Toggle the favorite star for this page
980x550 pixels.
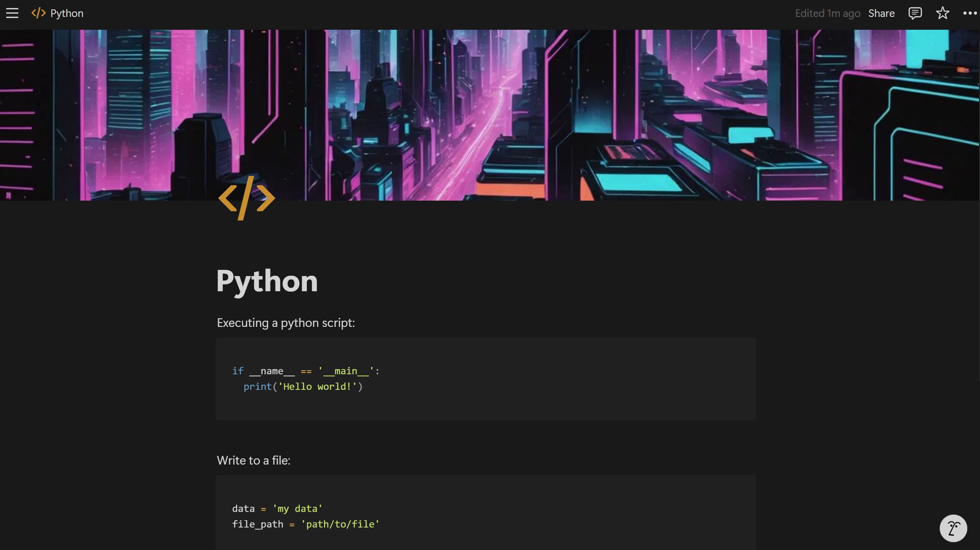tap(942, 13)
